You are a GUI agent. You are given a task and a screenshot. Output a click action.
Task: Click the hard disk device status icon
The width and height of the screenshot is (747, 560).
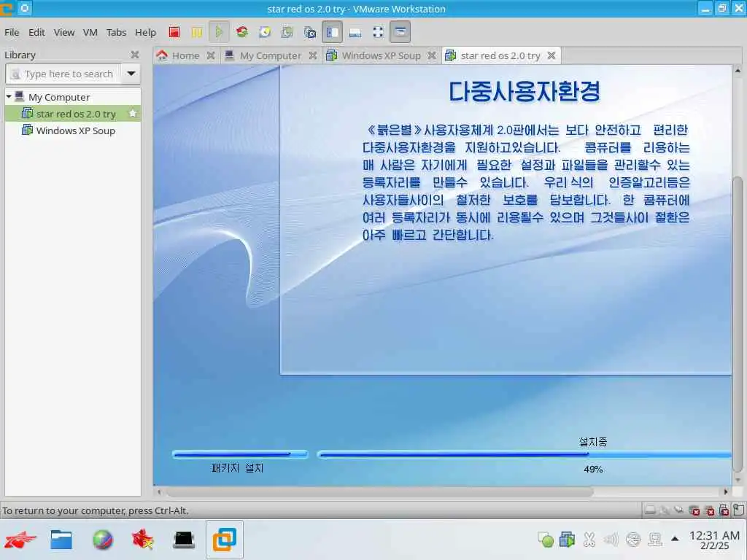(x=650, y=510)
